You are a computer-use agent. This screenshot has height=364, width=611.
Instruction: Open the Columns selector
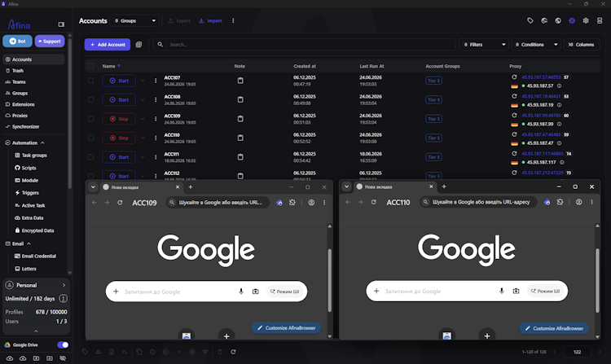[x=582, y=45]
